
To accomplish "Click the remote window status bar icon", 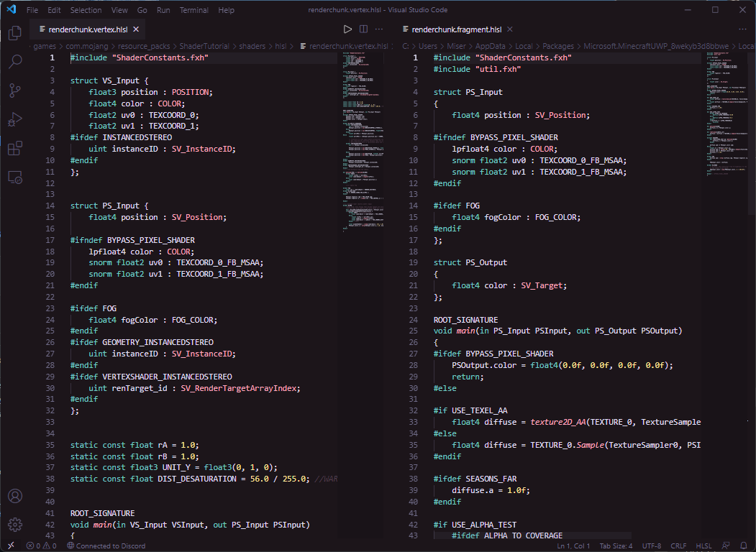I will (x=11, y=546).
